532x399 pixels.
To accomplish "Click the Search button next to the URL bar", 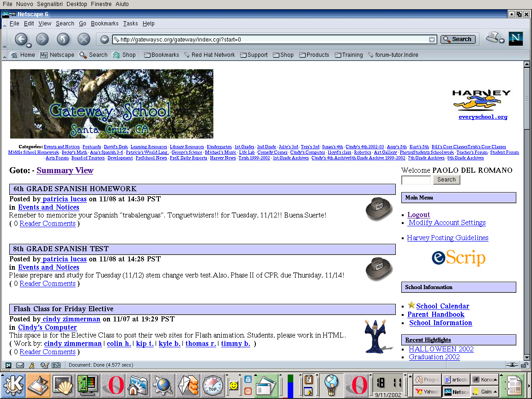I will coord(458,39).
